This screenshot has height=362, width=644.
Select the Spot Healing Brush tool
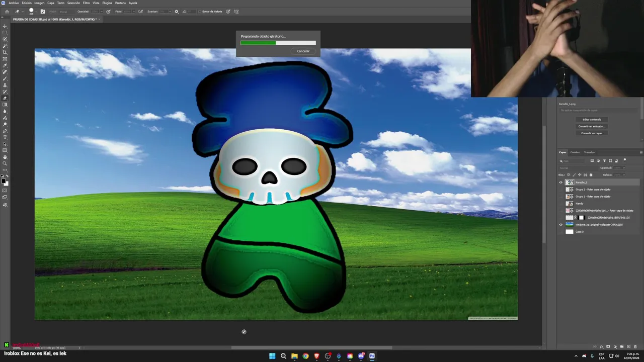(5, 72)
